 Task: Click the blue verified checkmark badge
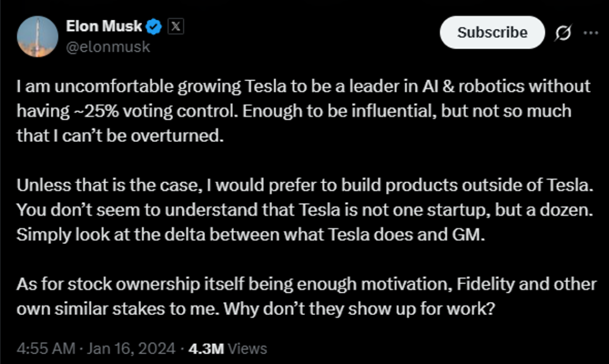pyautogui.click(x=155, y=26)
